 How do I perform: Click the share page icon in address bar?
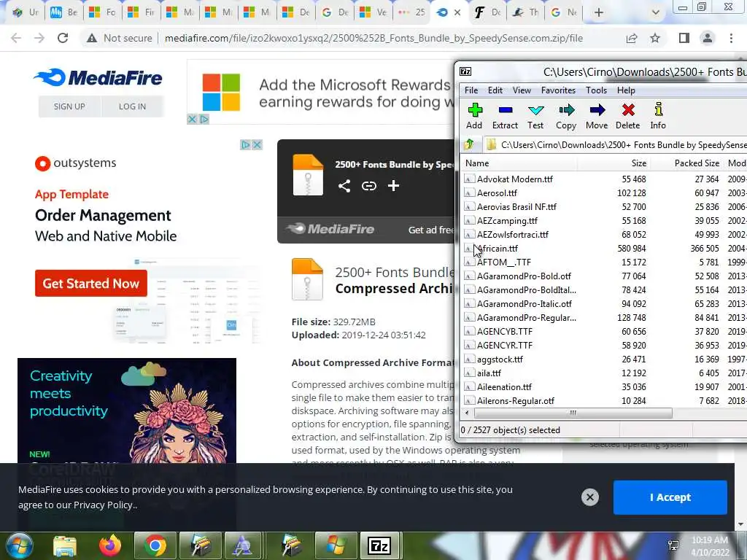632,38
